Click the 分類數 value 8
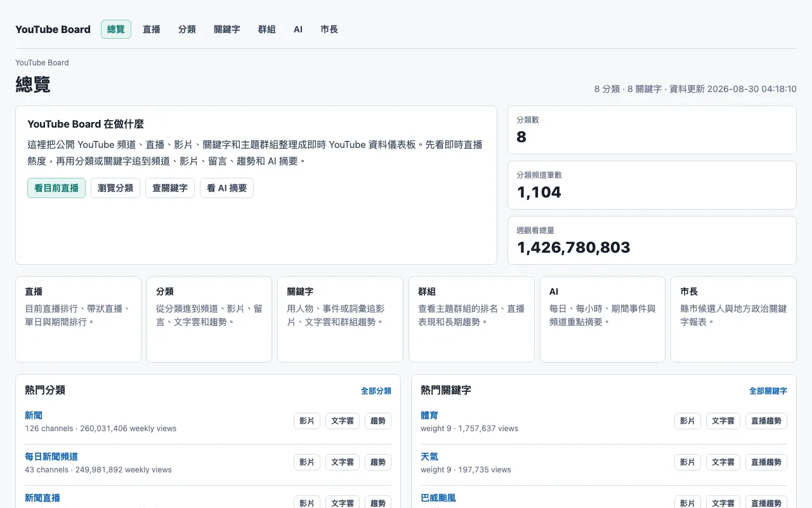Screen dimensions: 812x508 [x=521, y=137]
